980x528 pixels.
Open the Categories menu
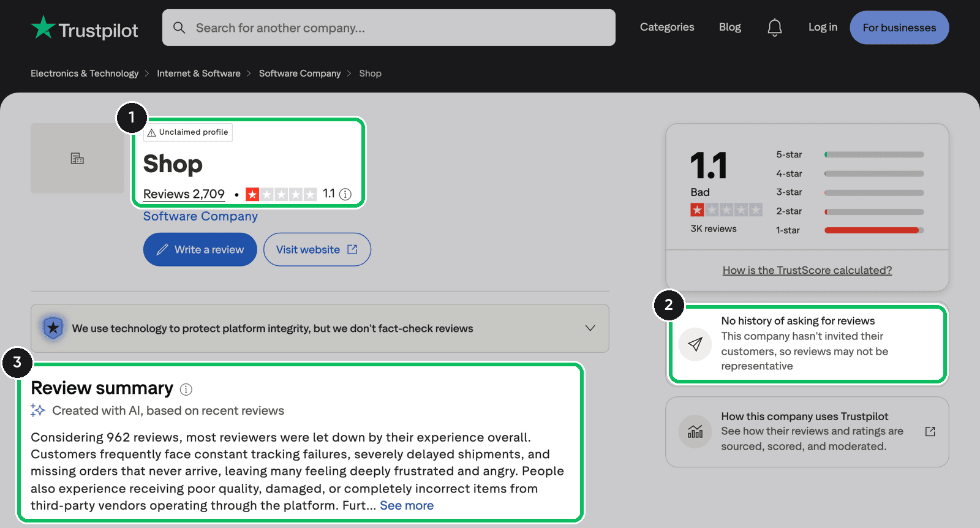pos(667,27)
